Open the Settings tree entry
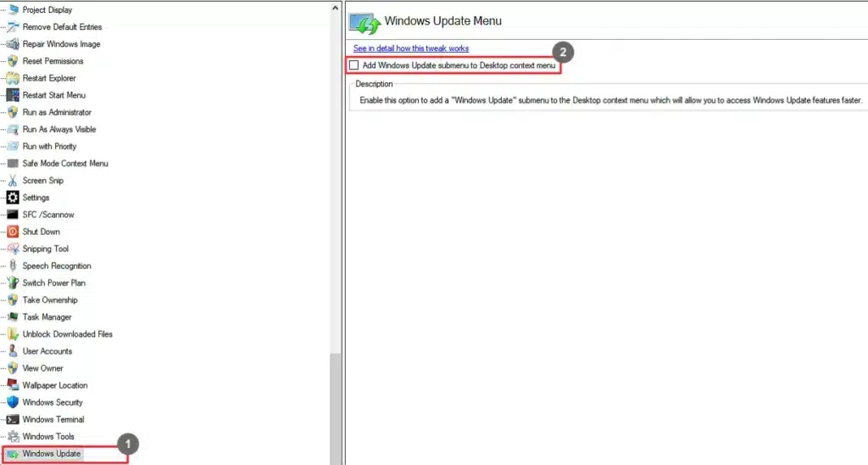Viewport: 868px width, 465px height. [x=36, y=198]
